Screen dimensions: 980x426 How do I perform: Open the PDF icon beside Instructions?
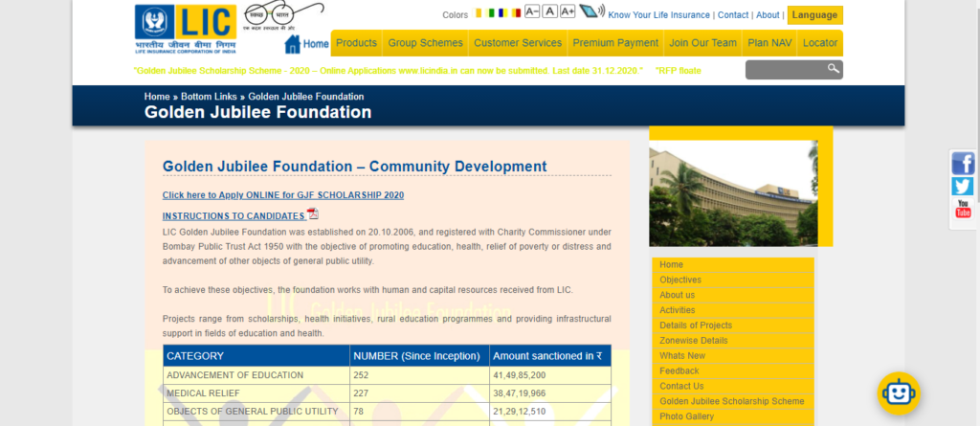point(313,213)
